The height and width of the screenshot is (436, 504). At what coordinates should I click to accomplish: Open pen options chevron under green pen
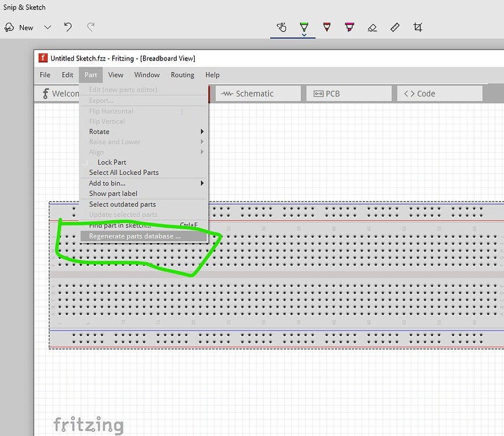click(304, 35)
